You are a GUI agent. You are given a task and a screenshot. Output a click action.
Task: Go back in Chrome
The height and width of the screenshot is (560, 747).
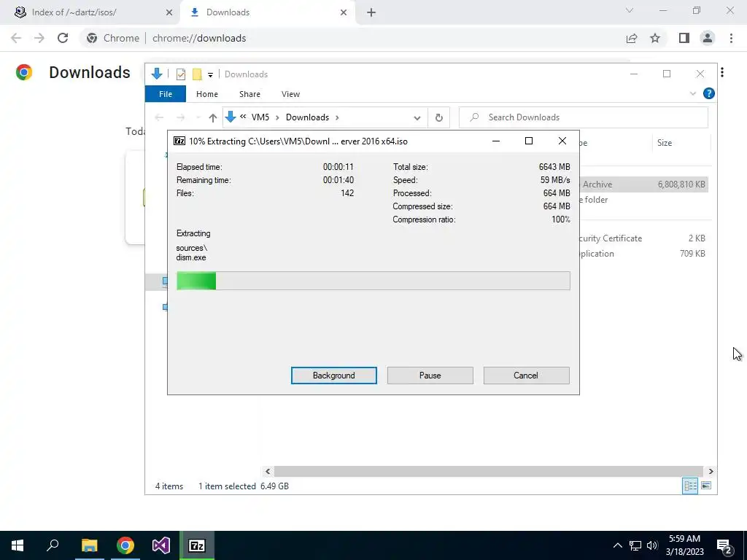coord(16,38)
